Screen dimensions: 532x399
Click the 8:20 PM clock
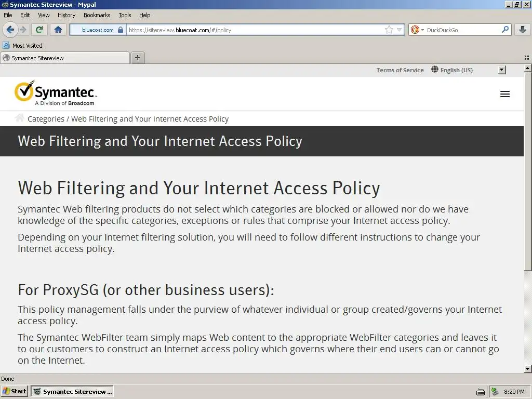(514, 392)
